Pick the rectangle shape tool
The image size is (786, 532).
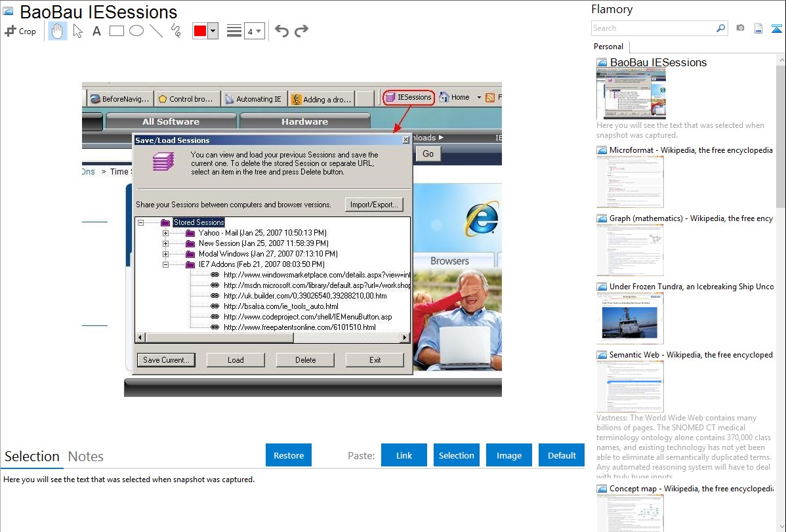coord(116,31)
